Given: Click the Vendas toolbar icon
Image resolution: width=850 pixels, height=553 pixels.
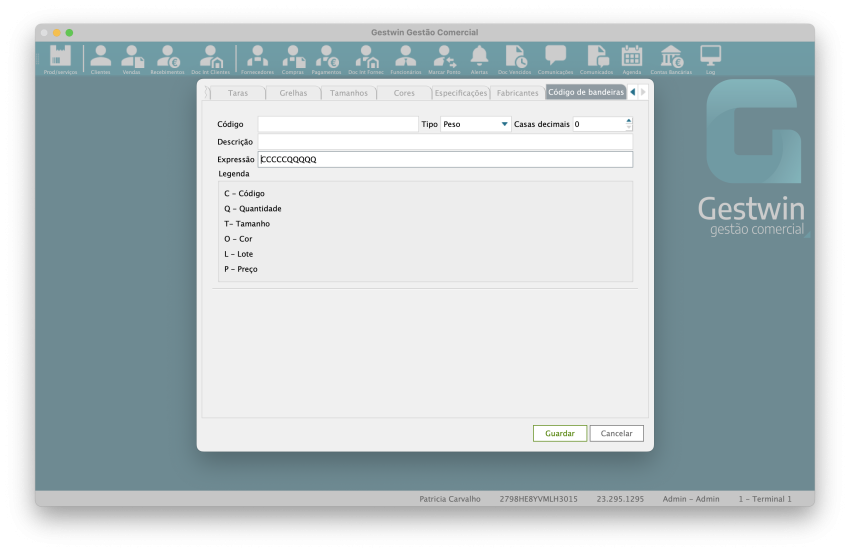Looking at the screenshot, I should [x=132, y=58].
